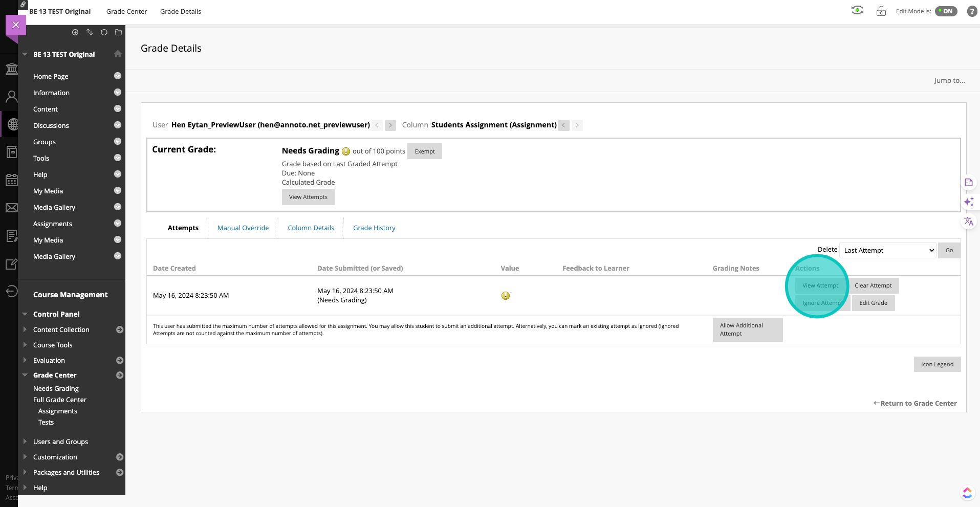Toggle Edit Mode ON switch
The width and height of the screenshot is (980, 507).
tap(946, 11)
